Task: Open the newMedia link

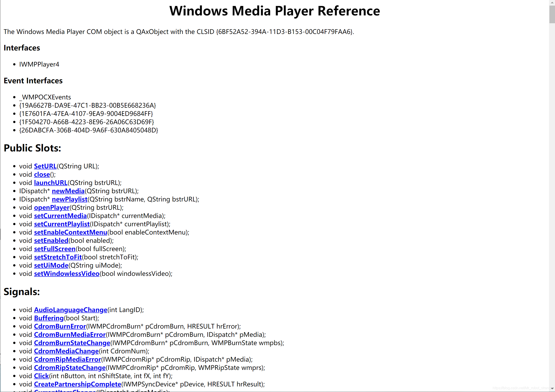Action: pyautogui.click(x=68, y=191)
